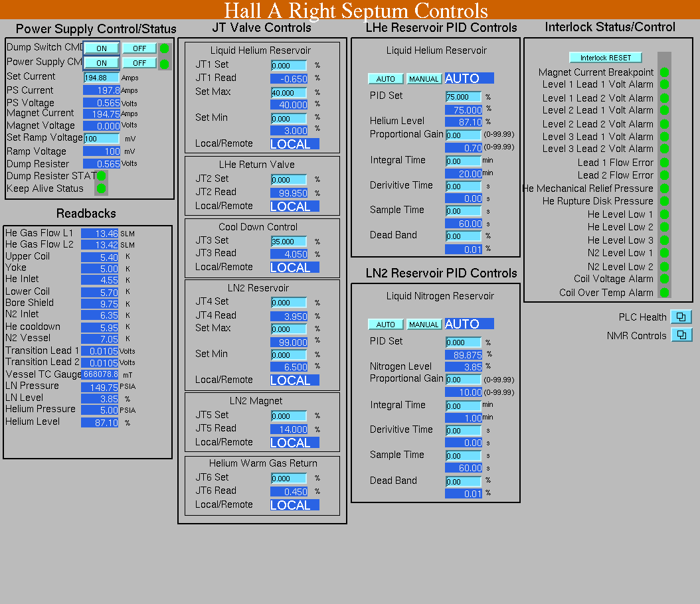Click the Set Current input field
This screenshot has height=604, width=700.
(102, 78)
